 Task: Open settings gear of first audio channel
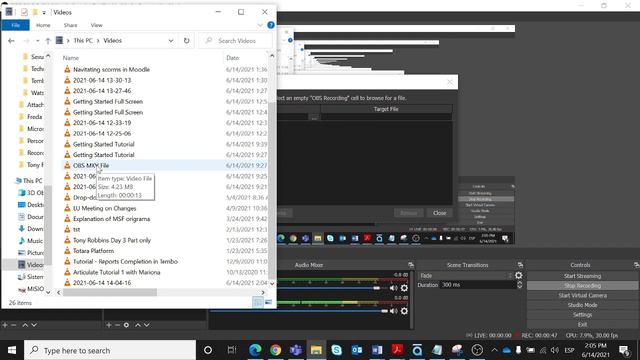pyautogui.click(x=404, y=288)
